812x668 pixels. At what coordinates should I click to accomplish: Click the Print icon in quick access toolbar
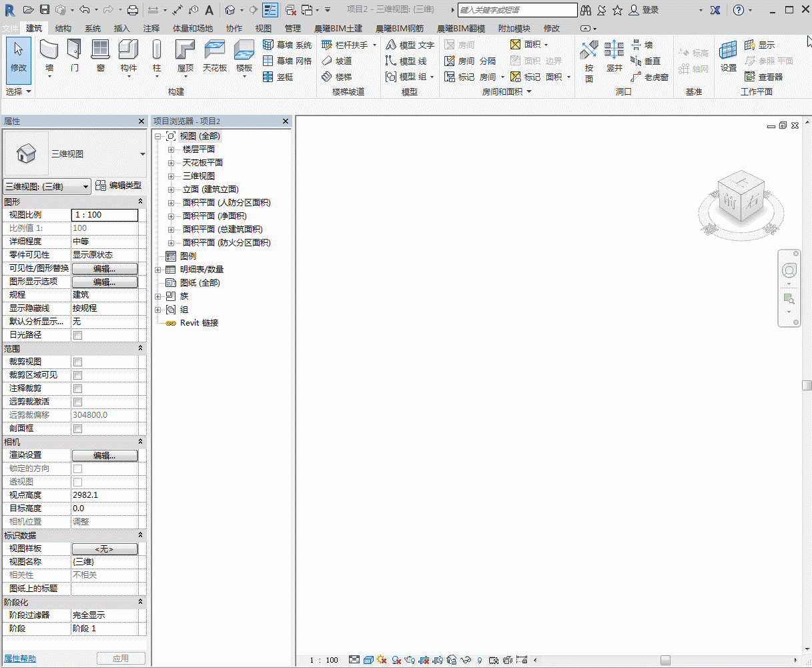tap(133, 9)
